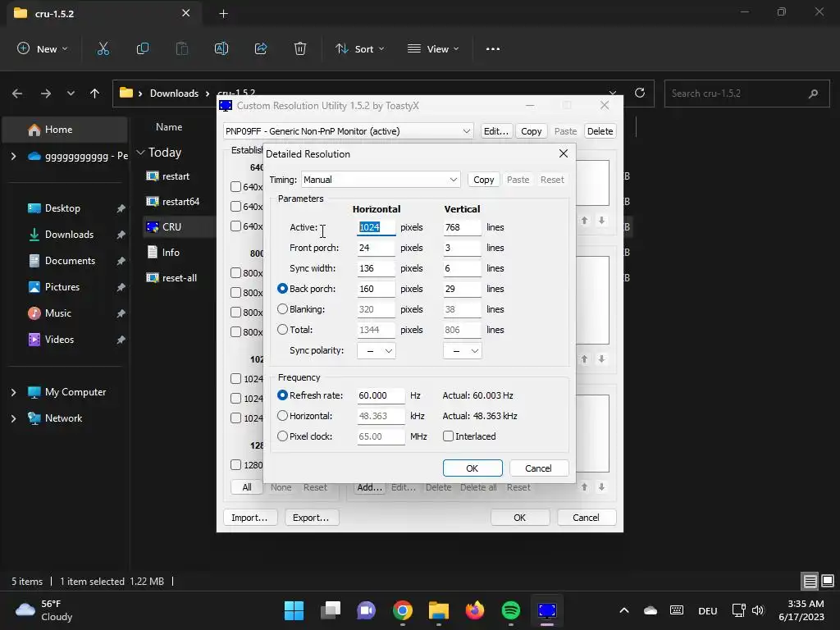Click the horizontal Active pixels field
Viewport: 840px width, 630px height.
376,228
